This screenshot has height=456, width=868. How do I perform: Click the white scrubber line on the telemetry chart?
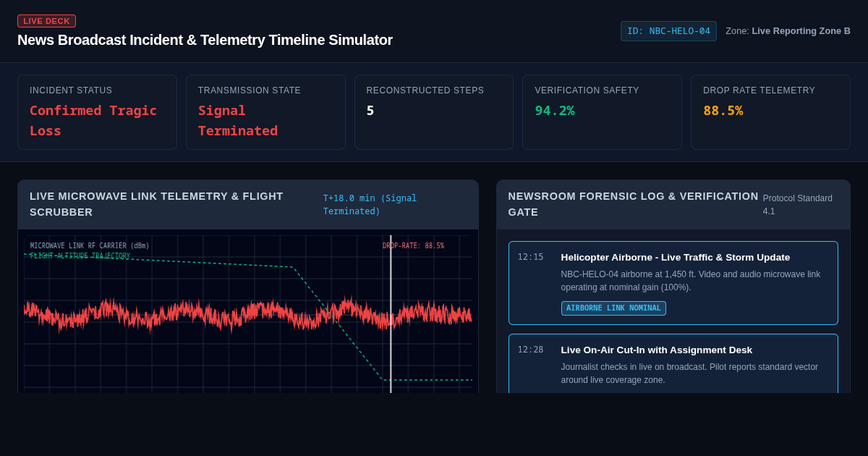click(391, 314)
